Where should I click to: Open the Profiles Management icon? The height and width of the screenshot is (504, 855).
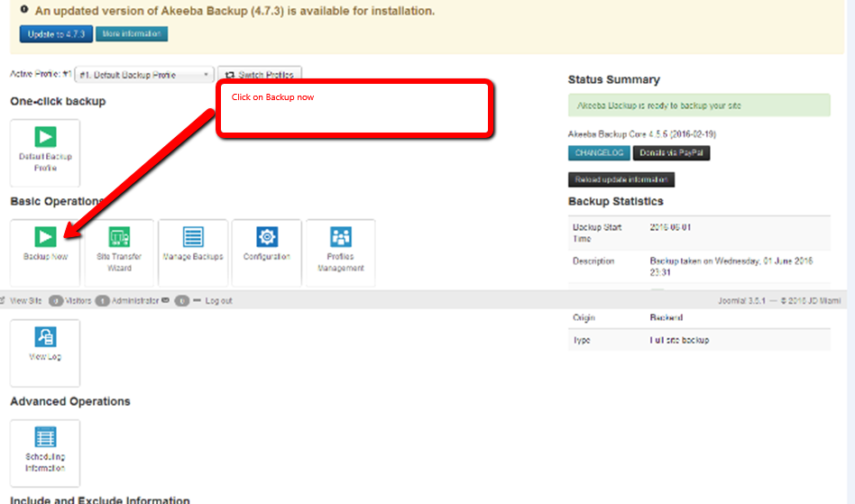341,237
